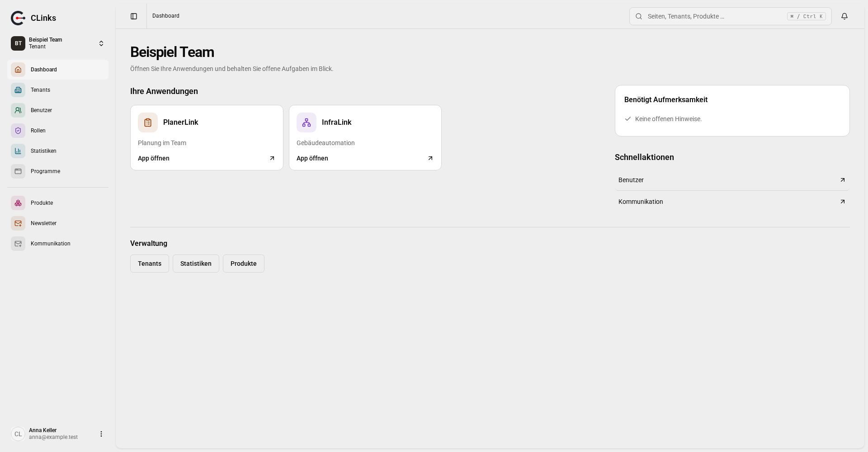Open Statistiken chart icon
This screenshot has width=868, height=452.
pyautogui.click(x=18, y=151)
